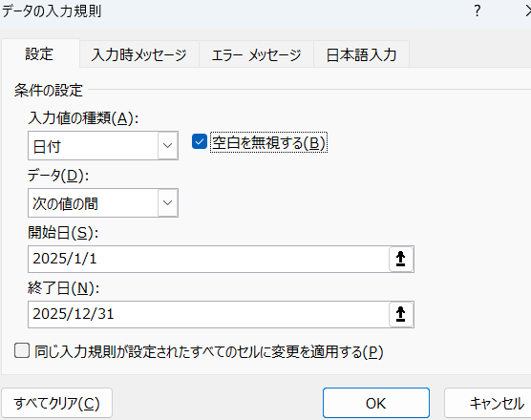Click the range selector icon for 終了日
This screenshot has height=420, width=531.
(401, 314)
